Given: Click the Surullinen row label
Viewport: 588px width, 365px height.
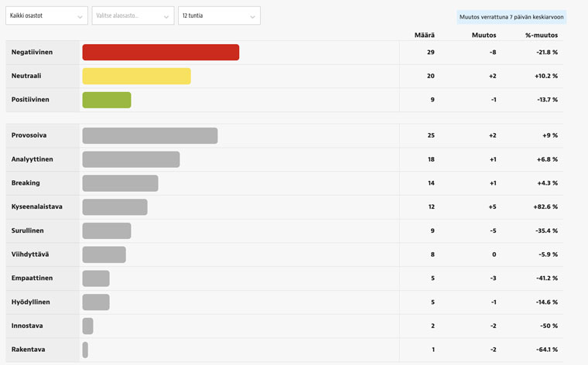Looking at the screenshot, I should [x=27, y=230].
